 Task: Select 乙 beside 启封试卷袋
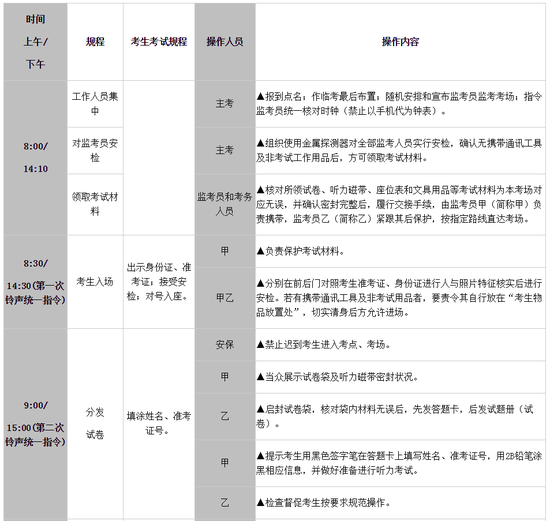click(x=225, y=416)
